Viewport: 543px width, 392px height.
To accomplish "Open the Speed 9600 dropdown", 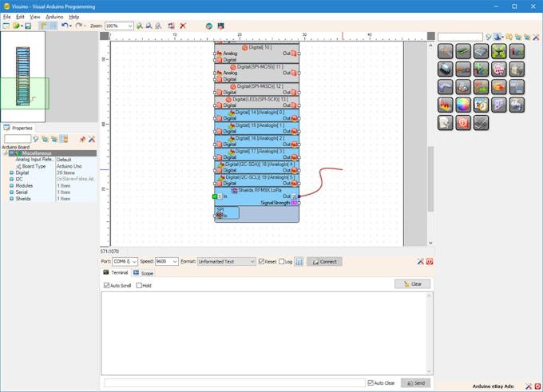I will [175, 262].
